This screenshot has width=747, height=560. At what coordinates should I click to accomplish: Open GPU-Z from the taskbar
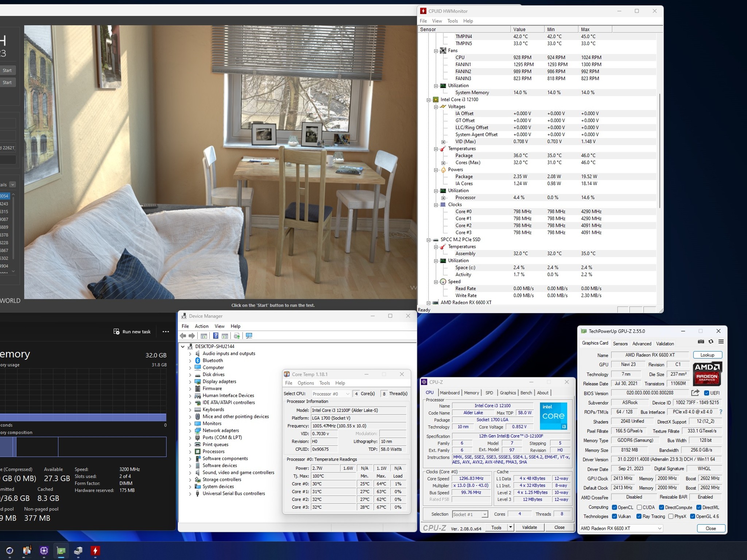coord(61,551)
